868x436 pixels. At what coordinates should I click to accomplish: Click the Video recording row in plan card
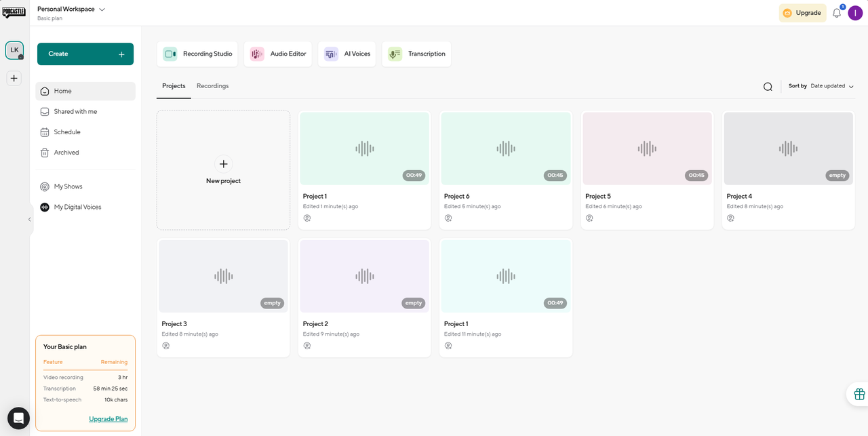[x=85, y=378]
